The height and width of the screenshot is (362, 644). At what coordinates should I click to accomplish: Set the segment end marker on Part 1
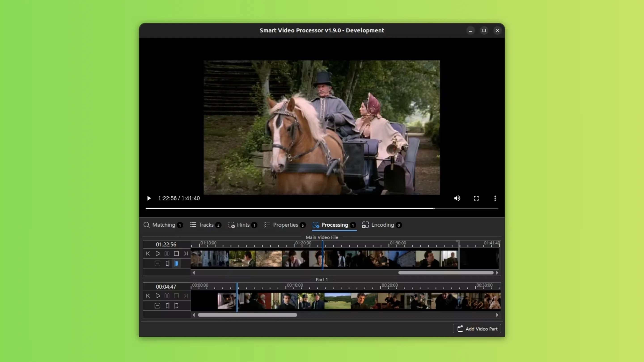(176, 305)
